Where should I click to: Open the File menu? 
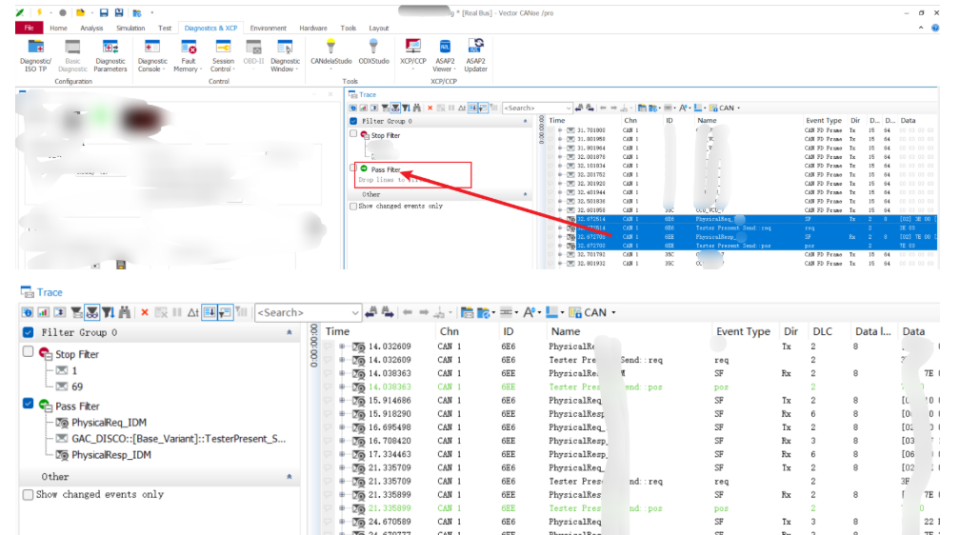29,29
